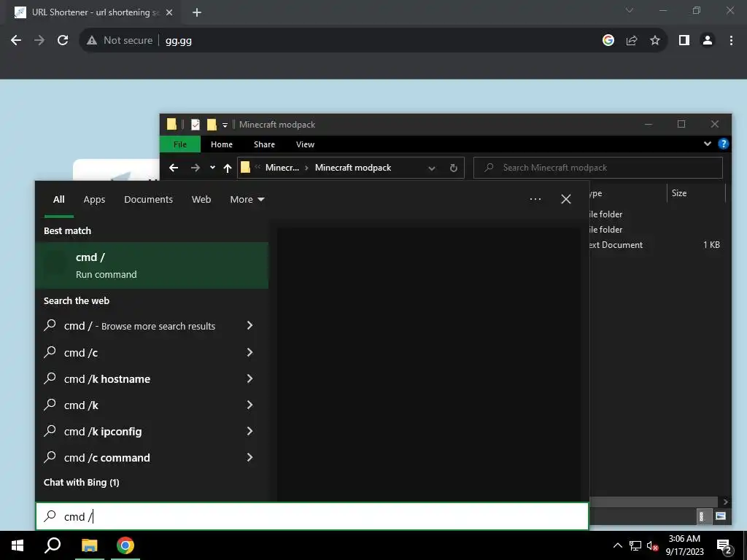747x560 pixels.
Task: Show hidden tray icons
Action: 617,545
